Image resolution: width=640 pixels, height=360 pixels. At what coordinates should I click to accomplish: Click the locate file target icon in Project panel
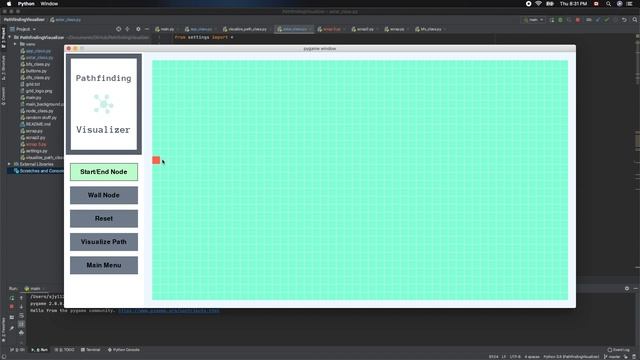click(118, 29)
